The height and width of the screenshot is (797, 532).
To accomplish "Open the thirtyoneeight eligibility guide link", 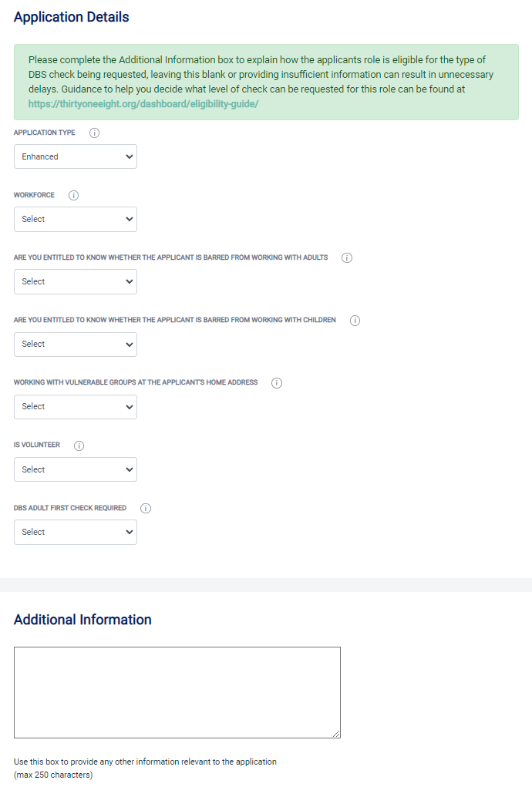I will point(143,103).
